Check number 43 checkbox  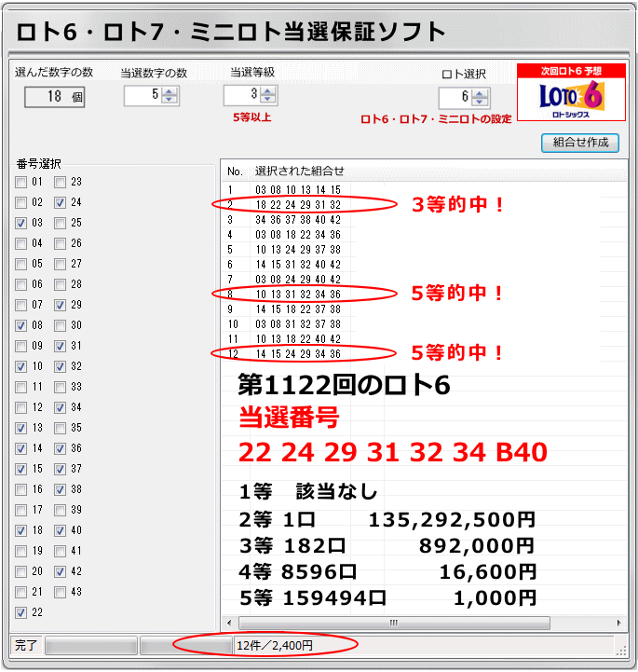click(x=60, y=592)
